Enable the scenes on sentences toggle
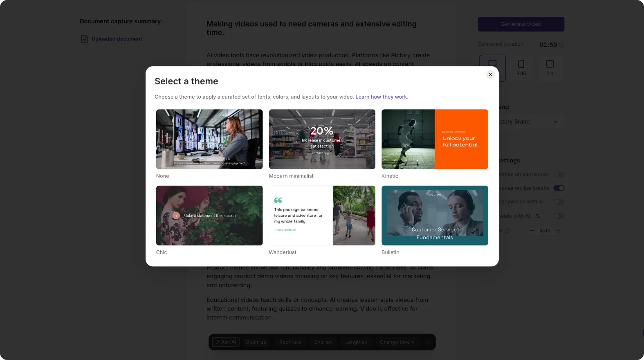Viewport: 644px width, 360px height. (x=559, y=175)
